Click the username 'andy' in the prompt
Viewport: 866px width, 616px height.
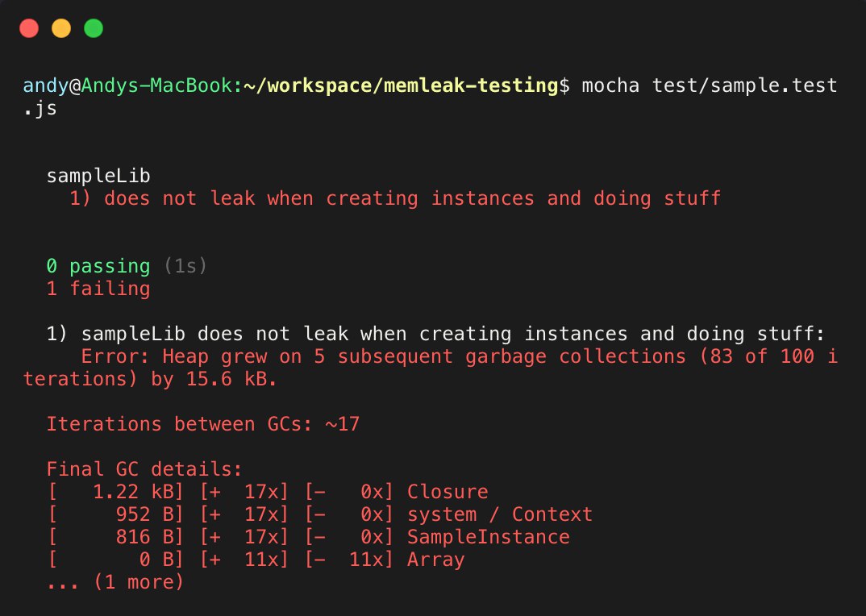46,86
